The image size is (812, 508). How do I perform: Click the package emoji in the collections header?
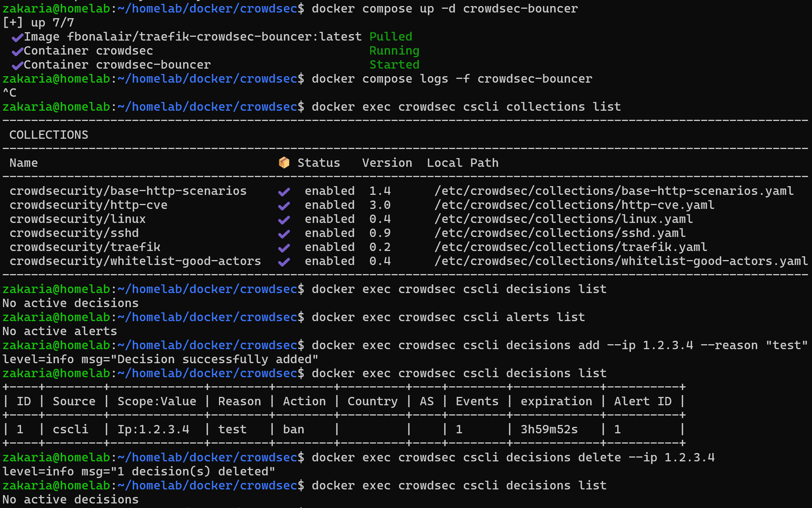(x=284, y=163)
